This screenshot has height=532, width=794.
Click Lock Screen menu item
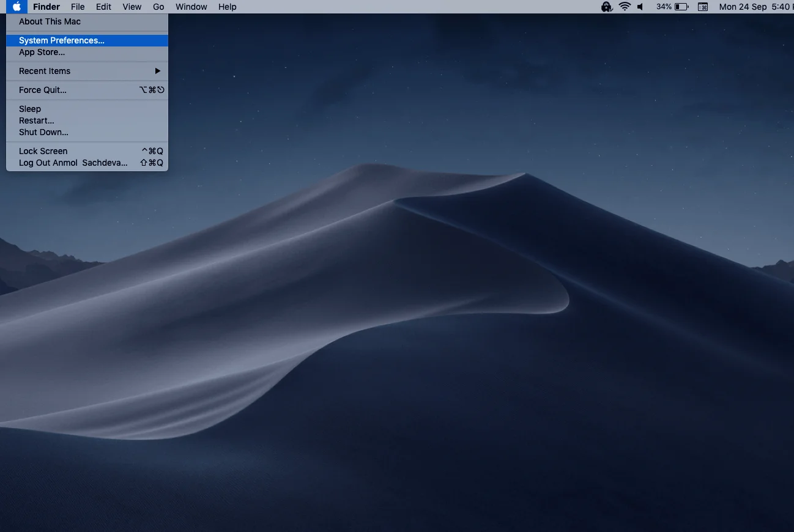pyautogui.click(x=43, y=151)
